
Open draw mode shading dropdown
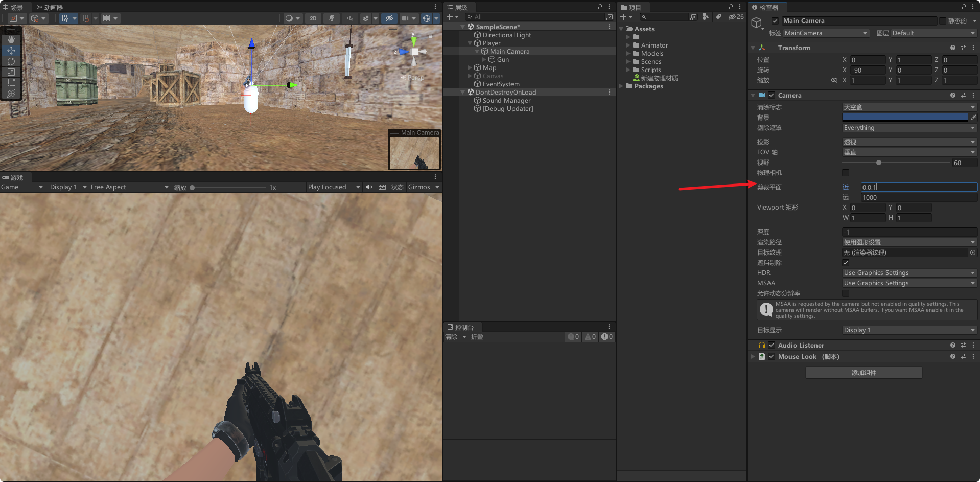click(293, 18)
